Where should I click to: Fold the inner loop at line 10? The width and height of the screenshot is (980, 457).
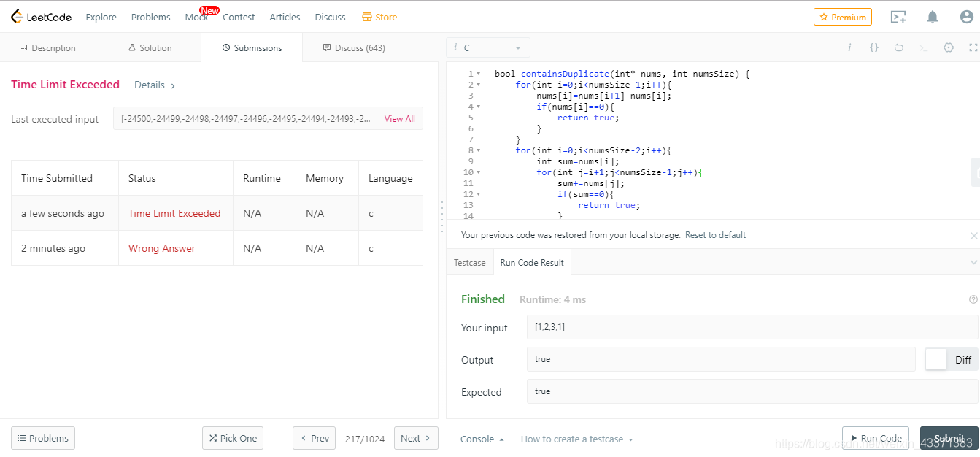[x=478, y=172]
